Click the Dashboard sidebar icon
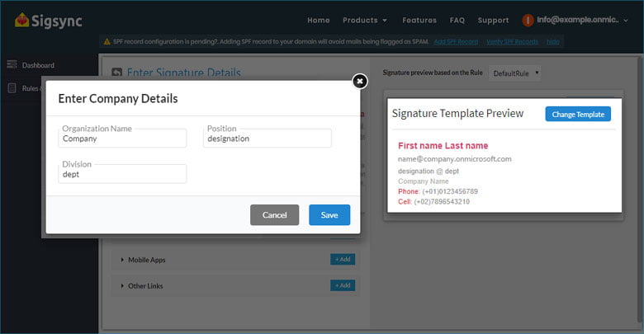 tap(12, 65)
